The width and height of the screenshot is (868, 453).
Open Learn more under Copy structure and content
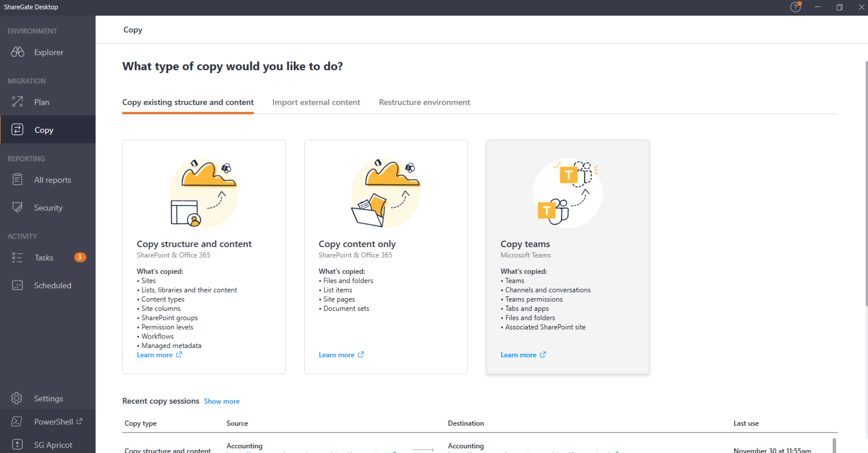click(x=155, y=355)
